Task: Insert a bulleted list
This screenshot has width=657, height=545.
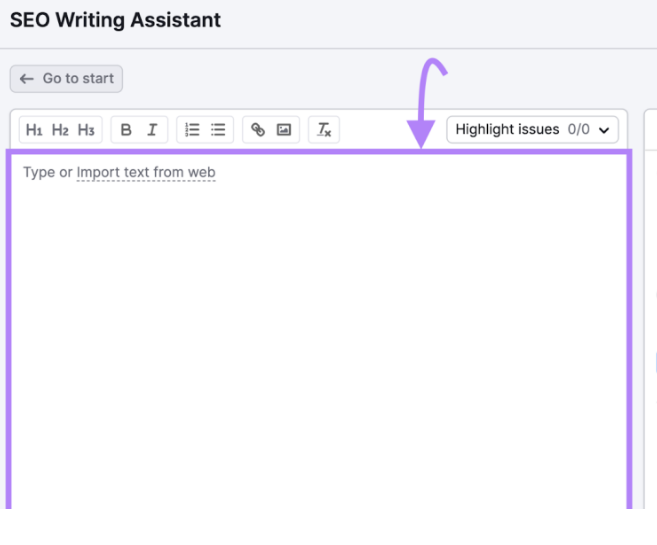Action: tap(218, 130)
